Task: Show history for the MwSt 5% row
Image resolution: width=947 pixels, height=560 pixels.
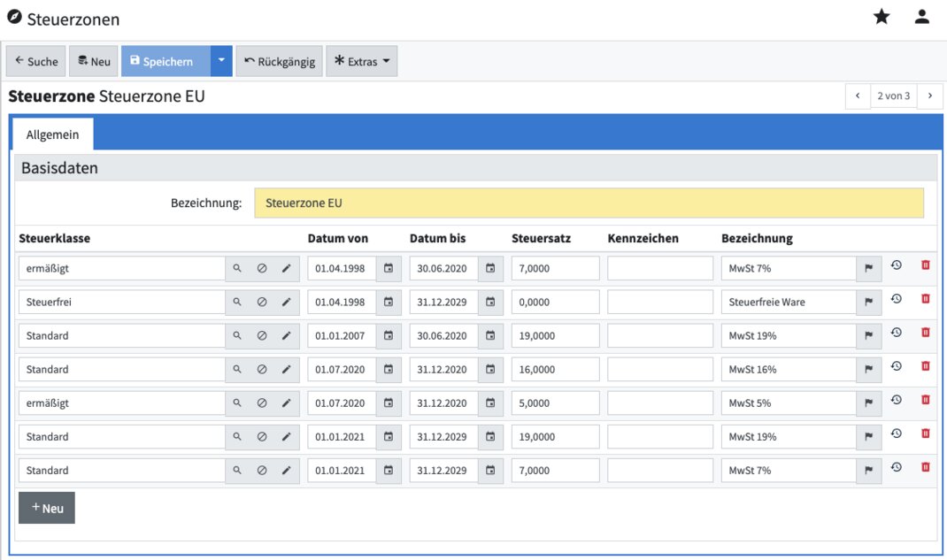Action: point(896,400)
